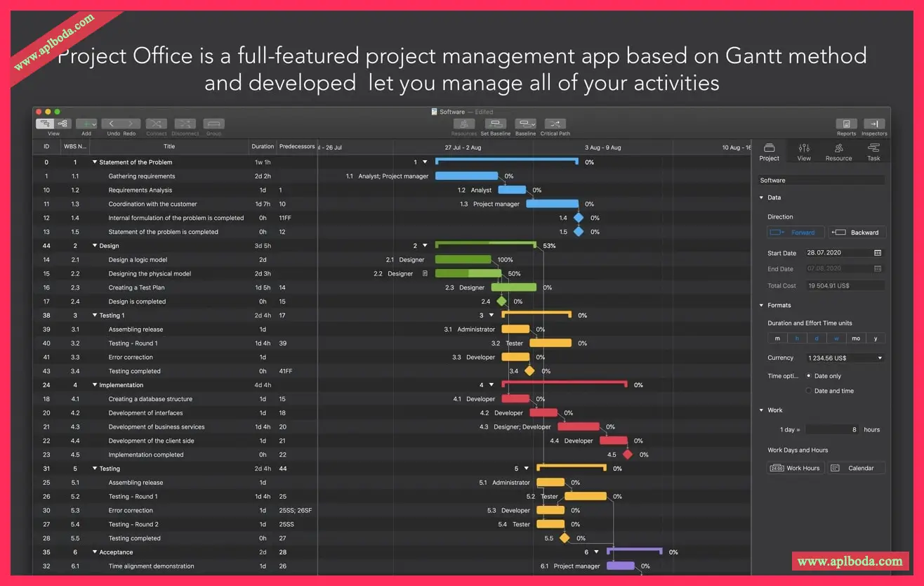The width and height of the screenshot is (924, 586).
Task: Switch to the Gantt chart view icon
Action: point(45,124)
